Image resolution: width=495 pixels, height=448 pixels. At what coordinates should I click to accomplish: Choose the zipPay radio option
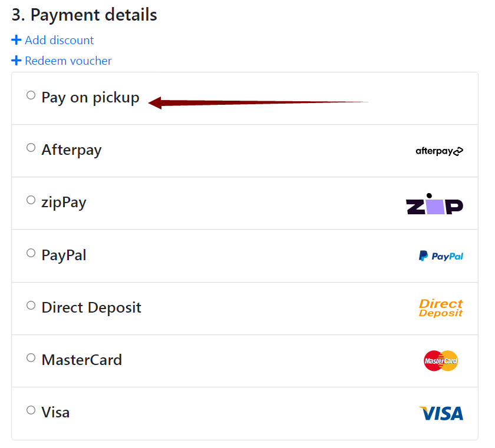31,200
